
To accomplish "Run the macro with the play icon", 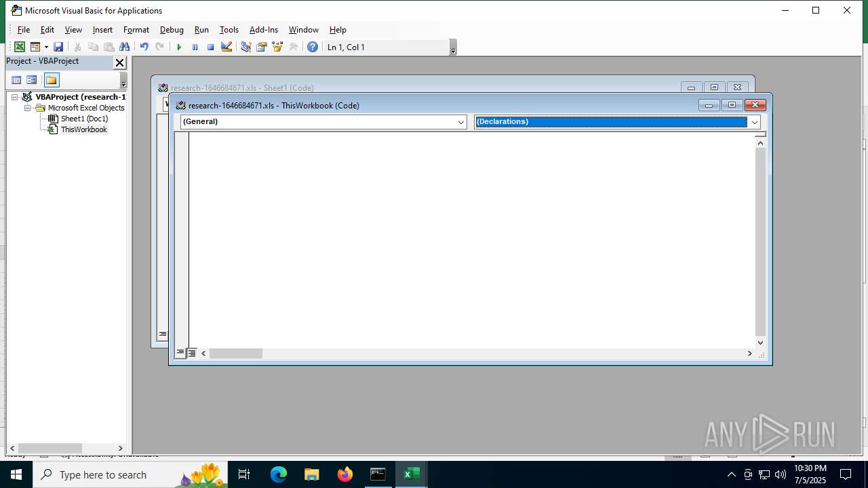I will (x=179, y=47).
